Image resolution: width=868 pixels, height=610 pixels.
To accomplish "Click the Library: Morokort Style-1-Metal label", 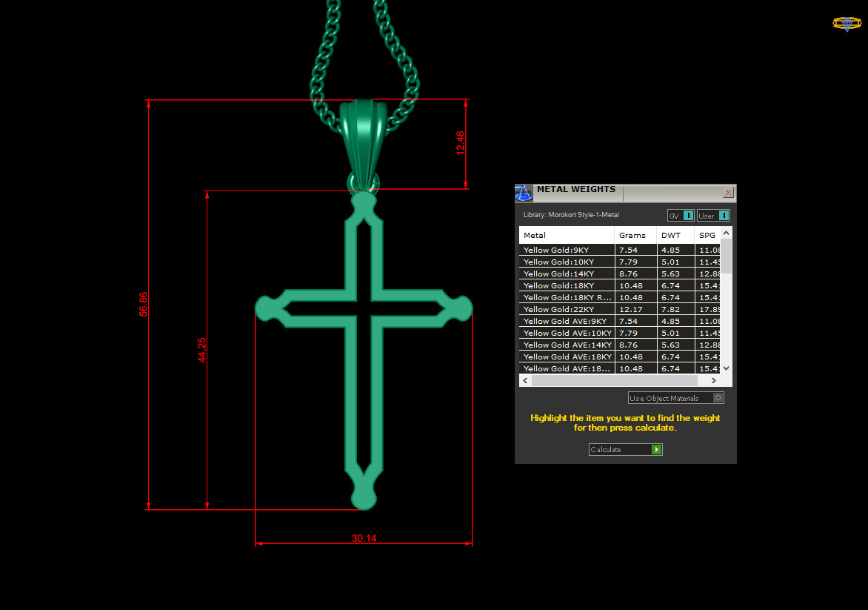I will coord(571,215).
